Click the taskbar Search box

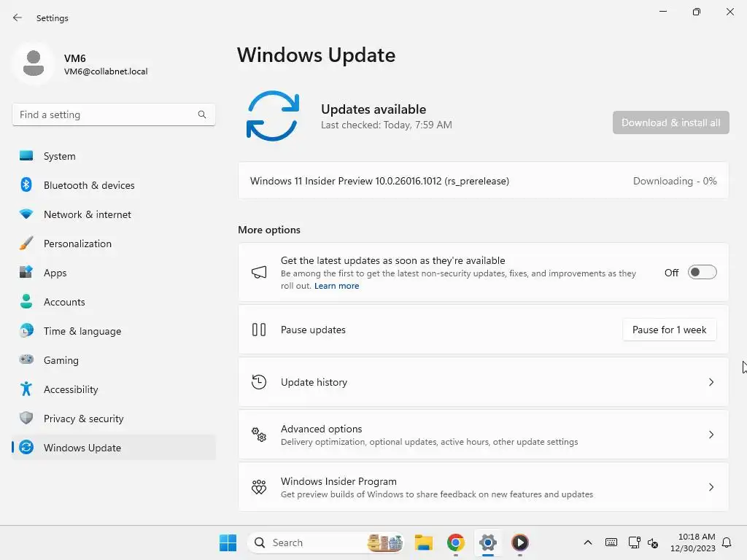325,542
